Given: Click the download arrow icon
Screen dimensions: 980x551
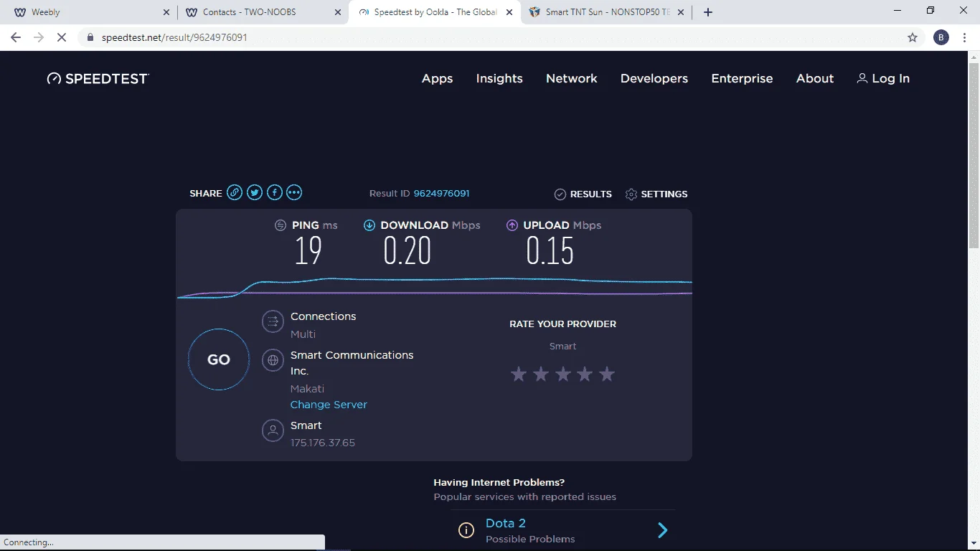Looking at the screenshot, I should click(369, 225).
